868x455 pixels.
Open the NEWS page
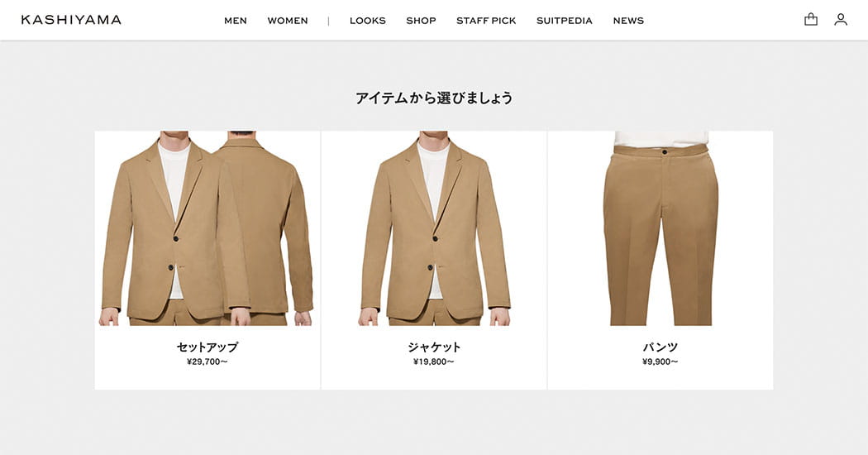tap(628, 21)
